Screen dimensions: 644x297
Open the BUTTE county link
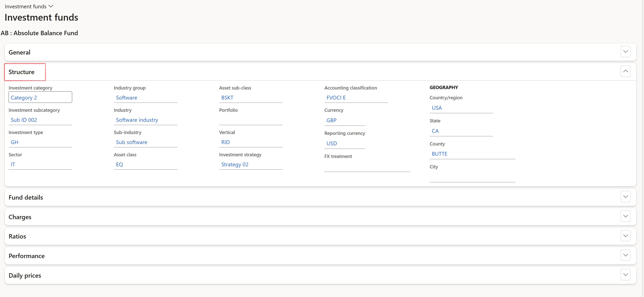click(x=440, y=154)
